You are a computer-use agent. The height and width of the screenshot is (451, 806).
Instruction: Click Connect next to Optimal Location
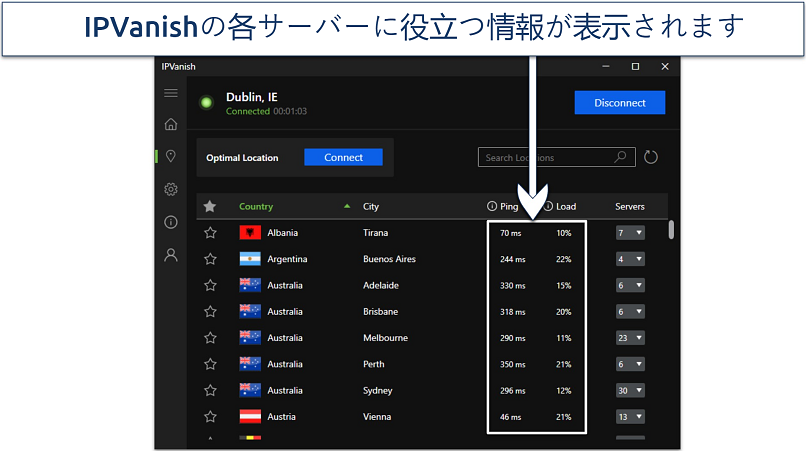tap(343, 157)
